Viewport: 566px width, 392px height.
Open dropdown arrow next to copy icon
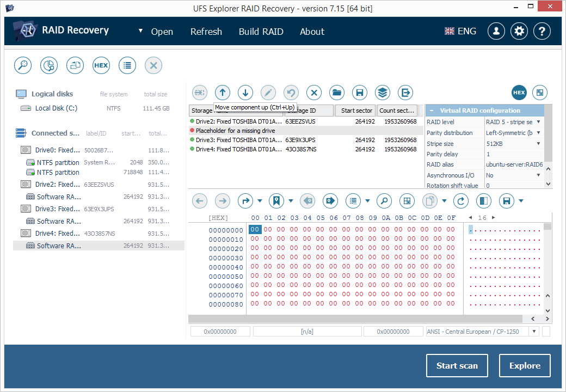click(x=444, y=201)
